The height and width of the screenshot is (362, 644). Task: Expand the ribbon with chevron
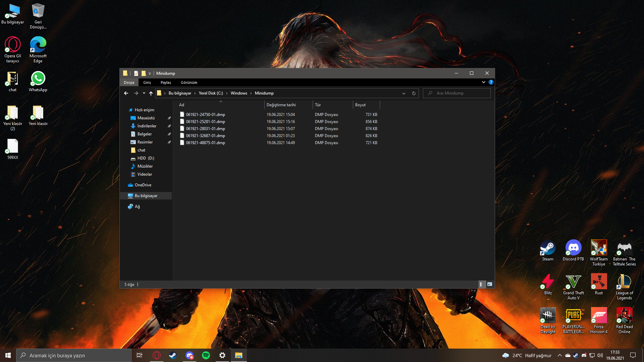pyautogui.click(x=483, y=82)
